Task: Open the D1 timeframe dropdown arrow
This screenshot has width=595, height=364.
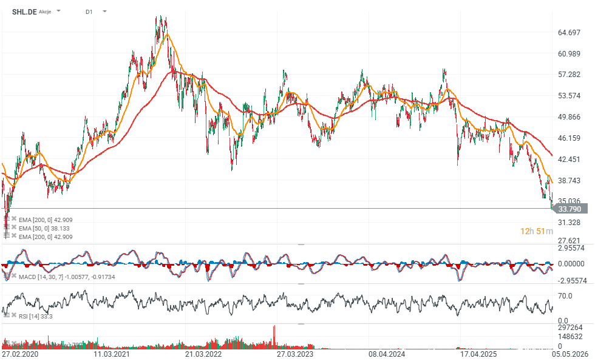Action: pos(104,12)
